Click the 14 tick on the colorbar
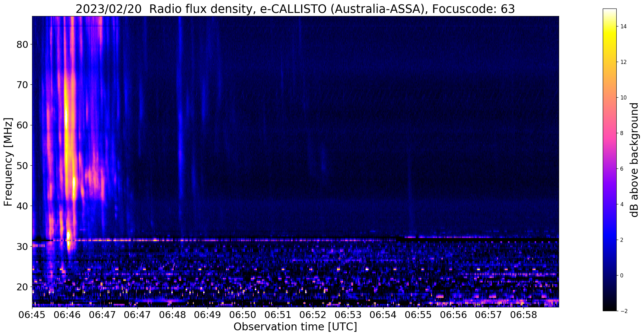 pyautogui.click(x=623, y=26)
